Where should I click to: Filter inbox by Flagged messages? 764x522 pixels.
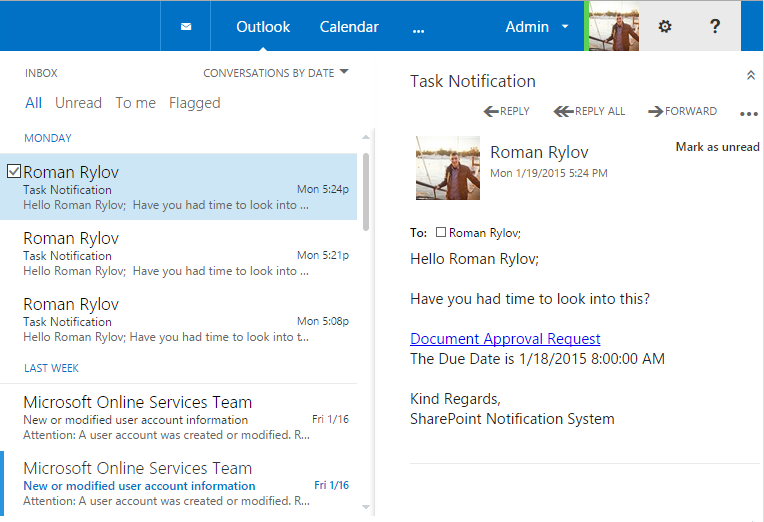194,103
